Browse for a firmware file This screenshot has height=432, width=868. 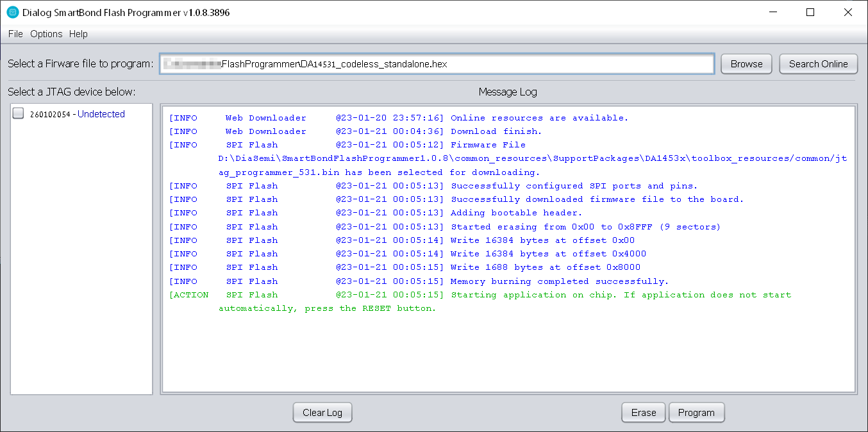coord(747,64)
